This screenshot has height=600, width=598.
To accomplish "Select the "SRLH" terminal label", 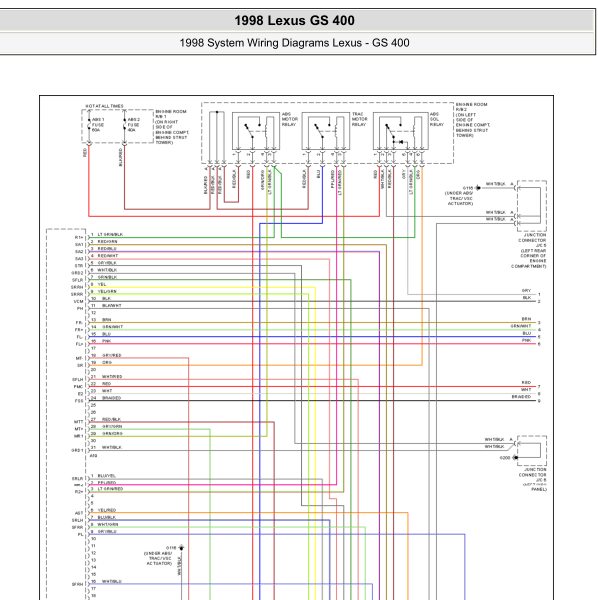I will 77,520.
